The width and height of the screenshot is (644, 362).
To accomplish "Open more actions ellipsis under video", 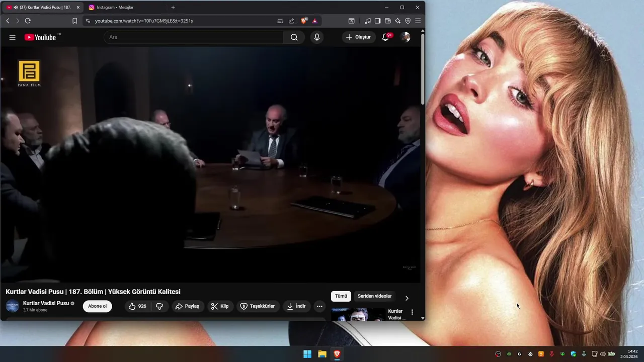I will [319, 306].
